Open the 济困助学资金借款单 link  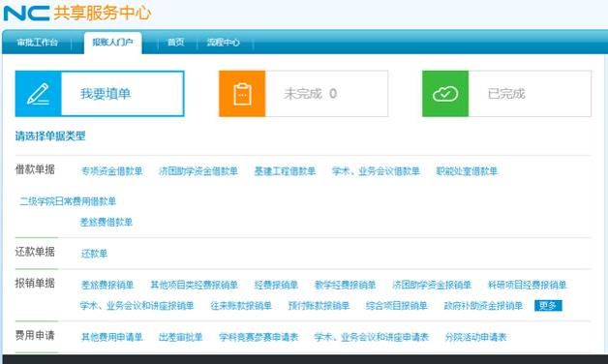[198, 171]
